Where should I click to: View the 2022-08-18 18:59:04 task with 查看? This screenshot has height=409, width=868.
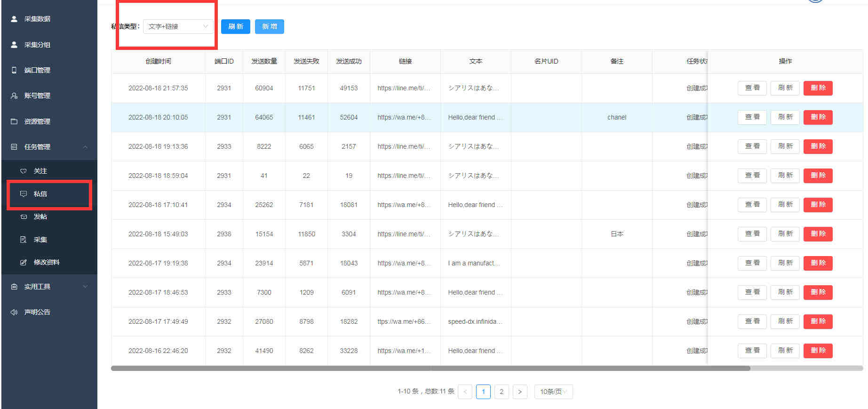point(752,176)
